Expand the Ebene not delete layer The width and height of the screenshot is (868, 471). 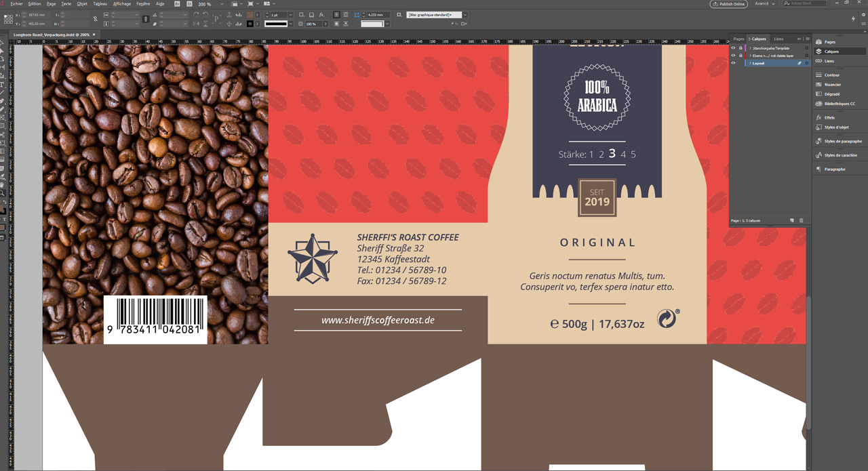point(750,56)
